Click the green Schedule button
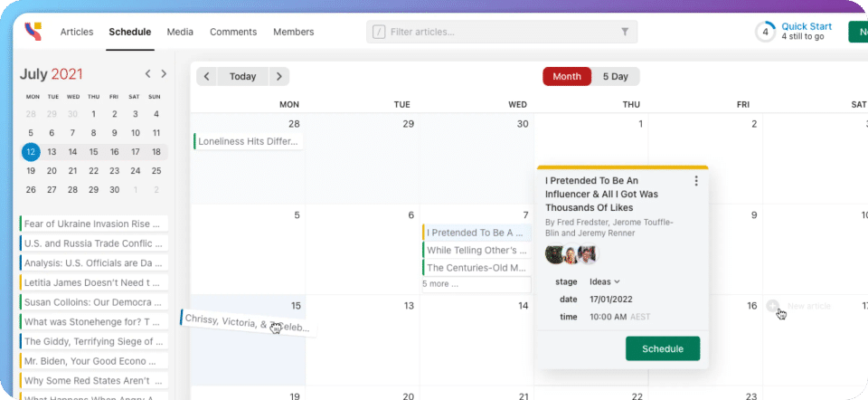Screen dimensions: 868x400 tap(663, 348)
